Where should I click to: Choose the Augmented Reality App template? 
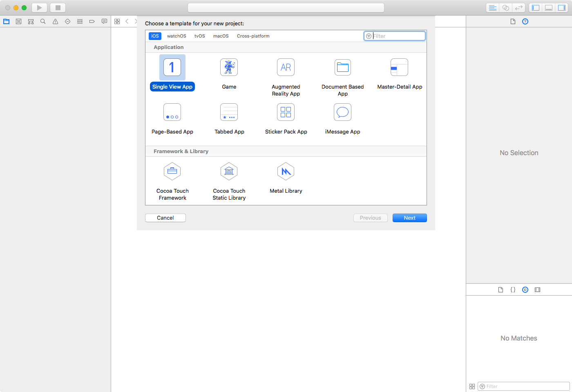pyautogui.click(x=286, y=77)
